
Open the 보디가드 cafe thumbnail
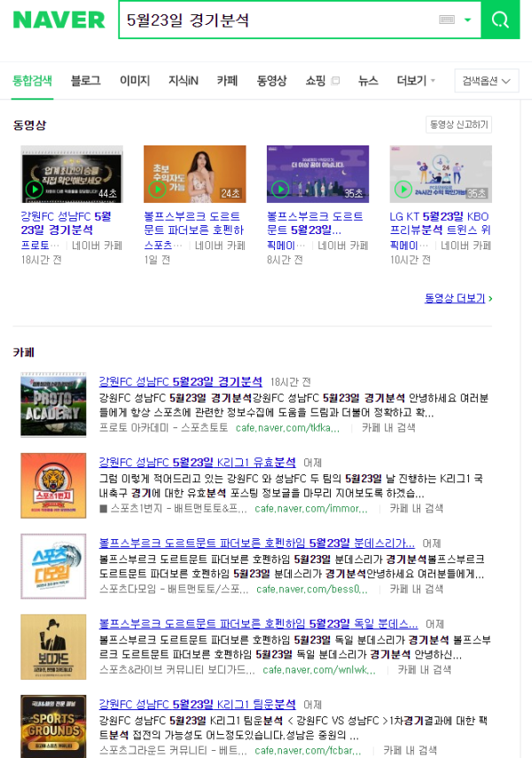pyautogui.click(x=53, y=647)
